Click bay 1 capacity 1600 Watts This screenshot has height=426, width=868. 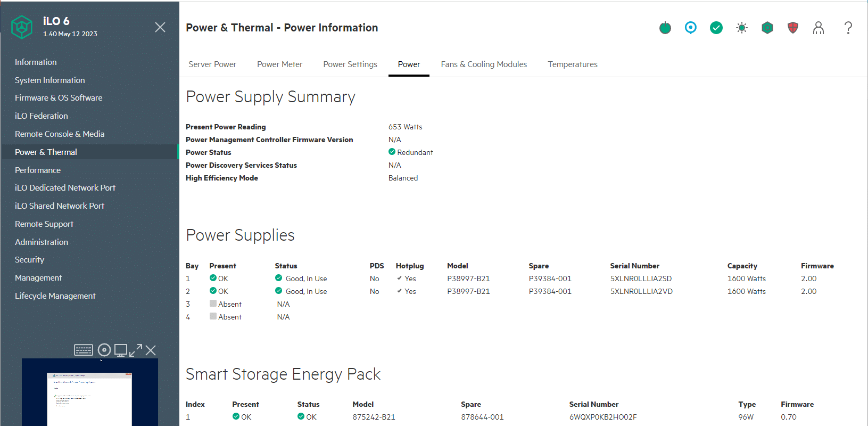coord(747,278)
